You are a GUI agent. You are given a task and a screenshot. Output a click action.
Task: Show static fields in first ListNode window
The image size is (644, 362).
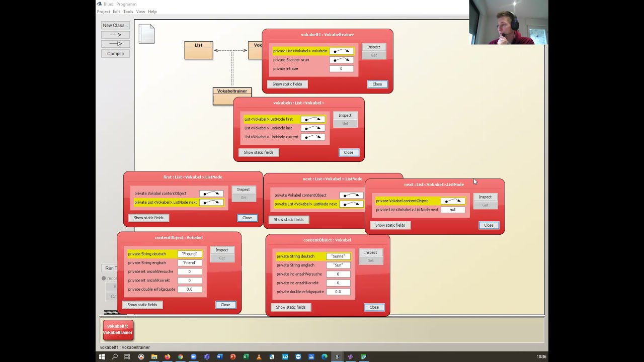[x=148, y=218]
